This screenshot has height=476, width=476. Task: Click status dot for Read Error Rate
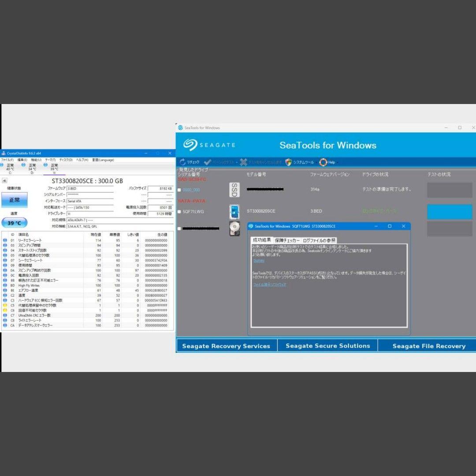5,240
